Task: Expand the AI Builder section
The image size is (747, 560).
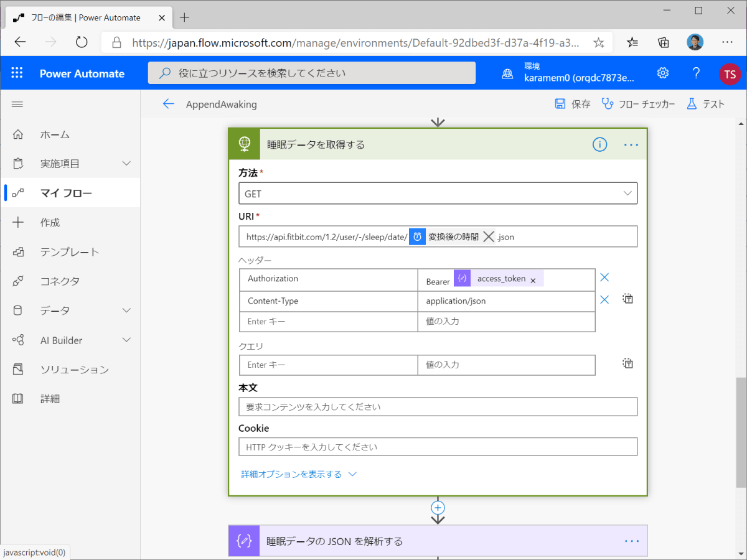Action: coord(127,340)
